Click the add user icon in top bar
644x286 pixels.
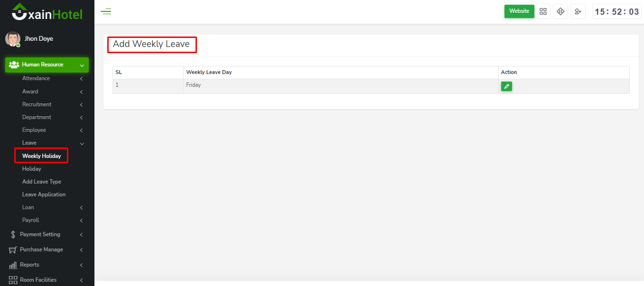tap(578, 11)
